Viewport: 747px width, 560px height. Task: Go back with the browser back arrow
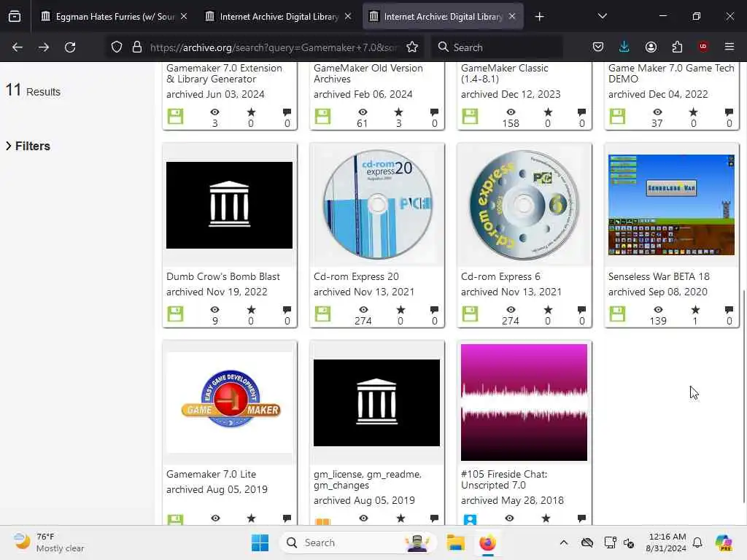[18, 47]
